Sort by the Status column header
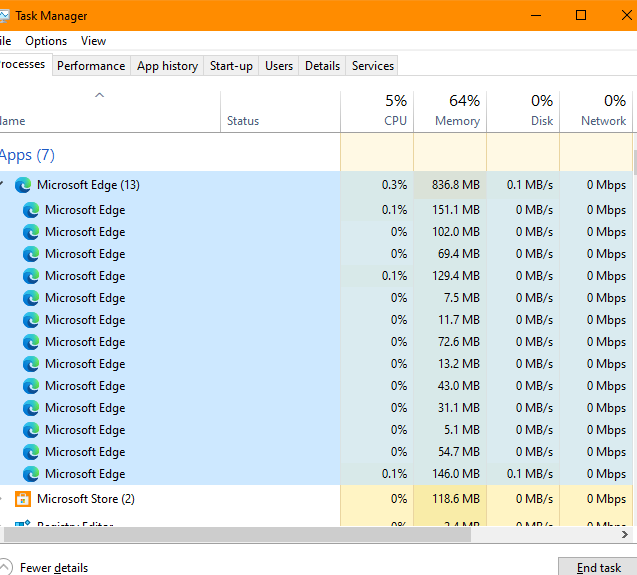637x575 pixels. tap(280, 111)
